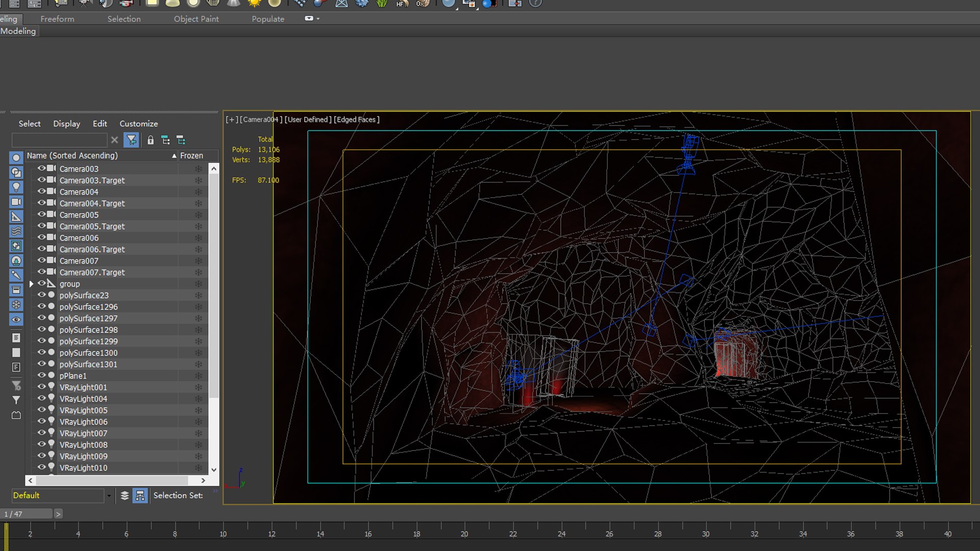This screenshot has width=980, height=551.
Task: Open the viewport [+] general menu
Action: (232, 119)
